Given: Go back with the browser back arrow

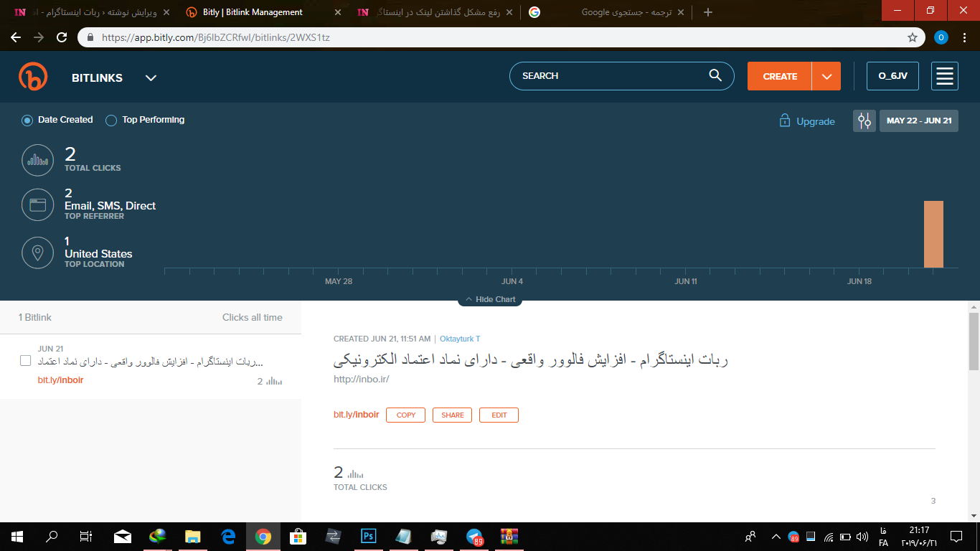Looking at the screenshot, I should (16, 37).
